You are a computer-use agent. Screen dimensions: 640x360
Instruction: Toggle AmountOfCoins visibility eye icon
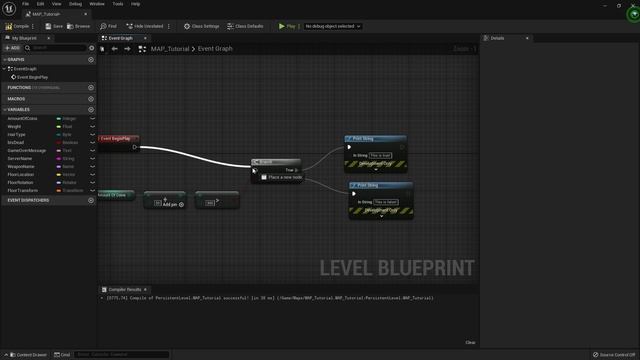92,118
